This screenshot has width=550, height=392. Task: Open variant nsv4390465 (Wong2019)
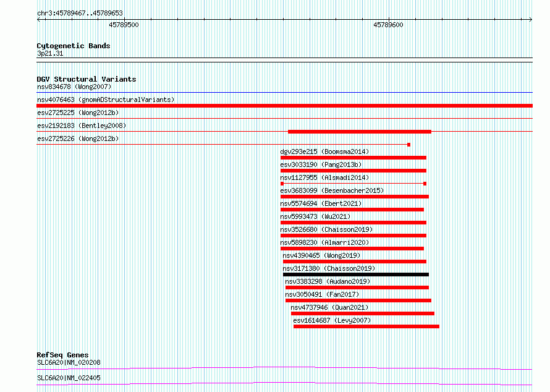[321, 255]
